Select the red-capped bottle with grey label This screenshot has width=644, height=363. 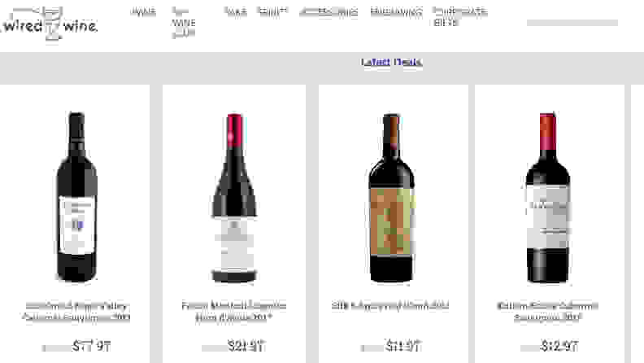click(548, 197)
